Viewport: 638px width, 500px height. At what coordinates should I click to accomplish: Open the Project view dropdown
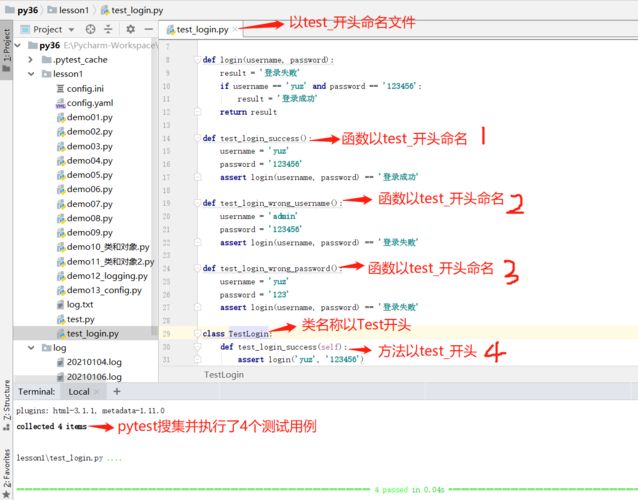tap(72, 30)
